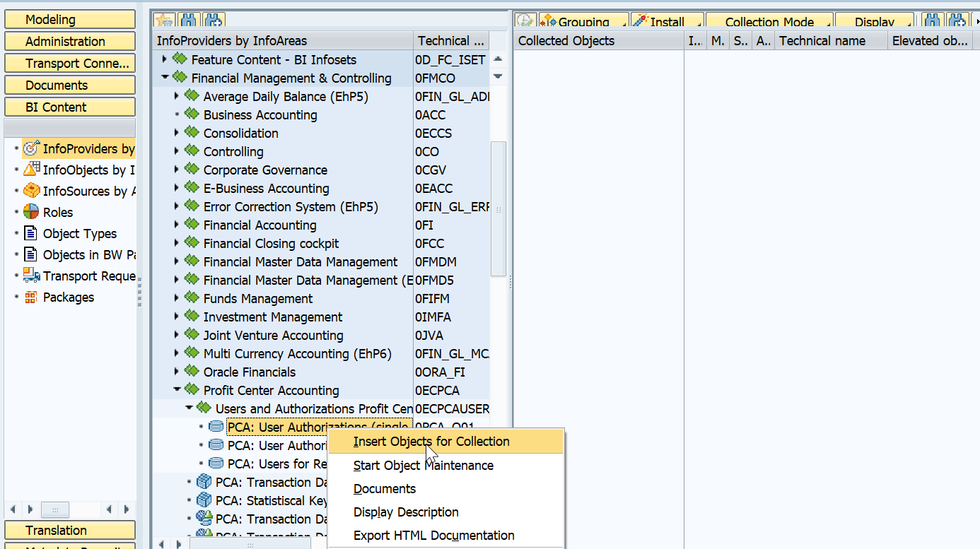Click the Technical name column header
This screenshot has width=980, height=549.
[x=832, y=41]
